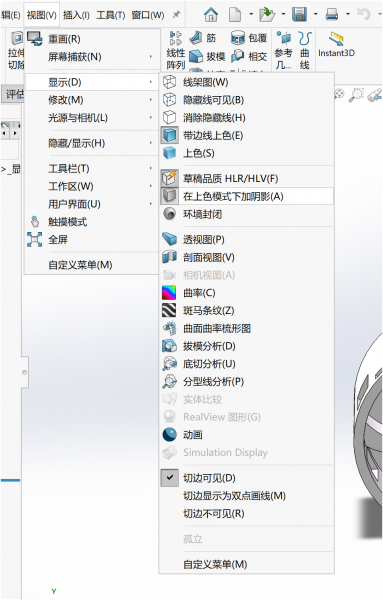Click the save floppy disk icon
This screenshot has height=600, width=383.
click(299, 15)
